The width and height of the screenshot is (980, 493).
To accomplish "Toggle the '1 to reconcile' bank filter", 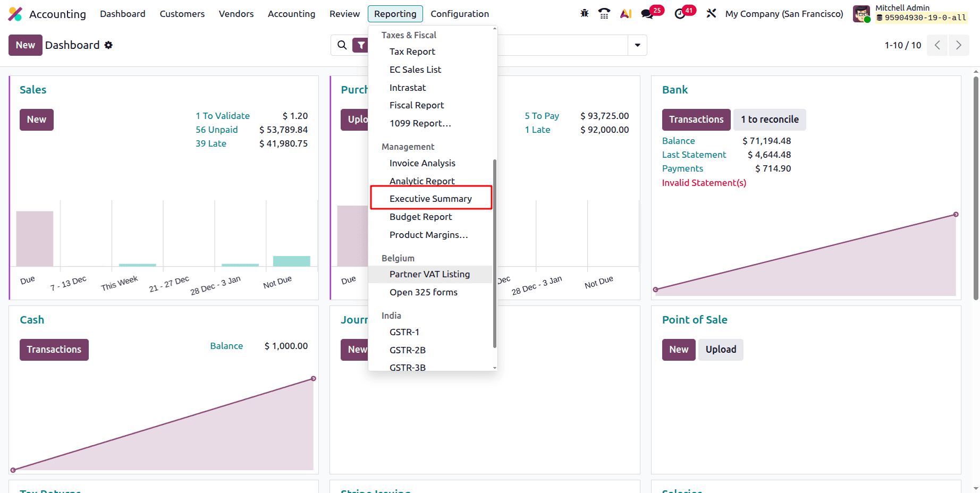I will coord(769,120).
